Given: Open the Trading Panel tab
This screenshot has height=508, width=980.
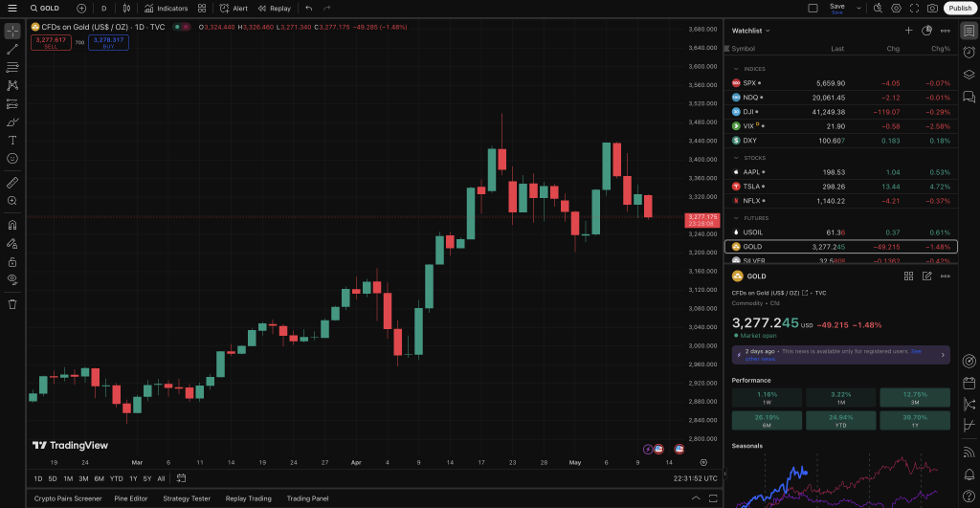Looking at the screenshot, I should click(307, 498).
